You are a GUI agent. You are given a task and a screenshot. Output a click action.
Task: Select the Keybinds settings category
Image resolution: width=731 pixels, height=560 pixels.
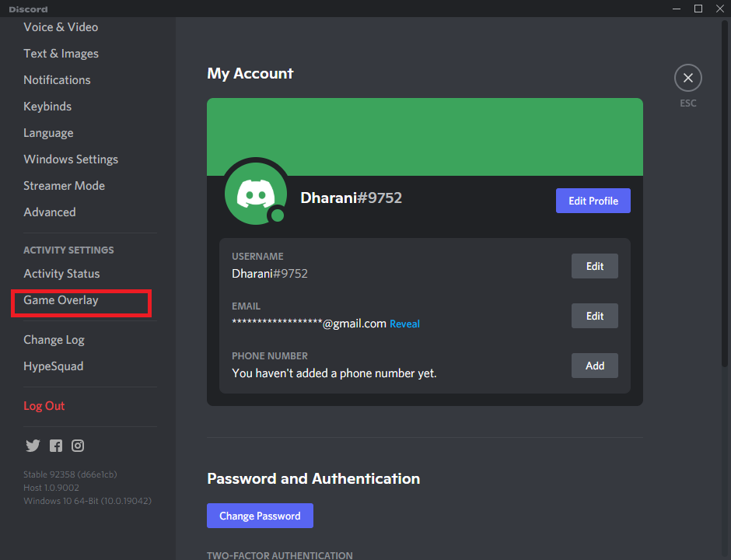click(x=48, y=106)
